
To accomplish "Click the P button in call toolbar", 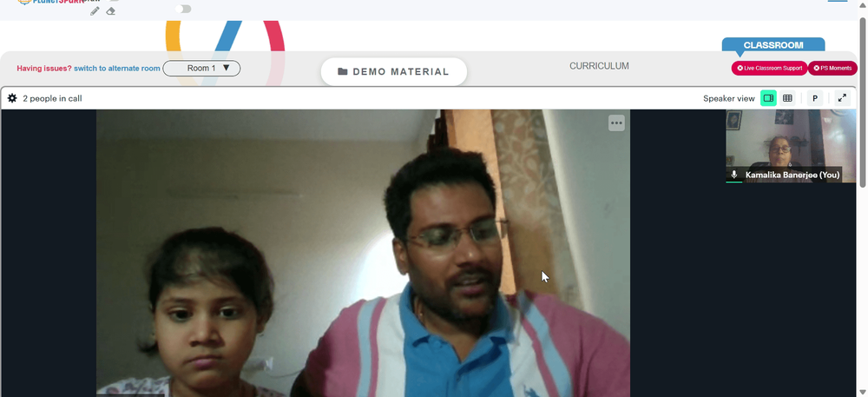I will (814, 98).
